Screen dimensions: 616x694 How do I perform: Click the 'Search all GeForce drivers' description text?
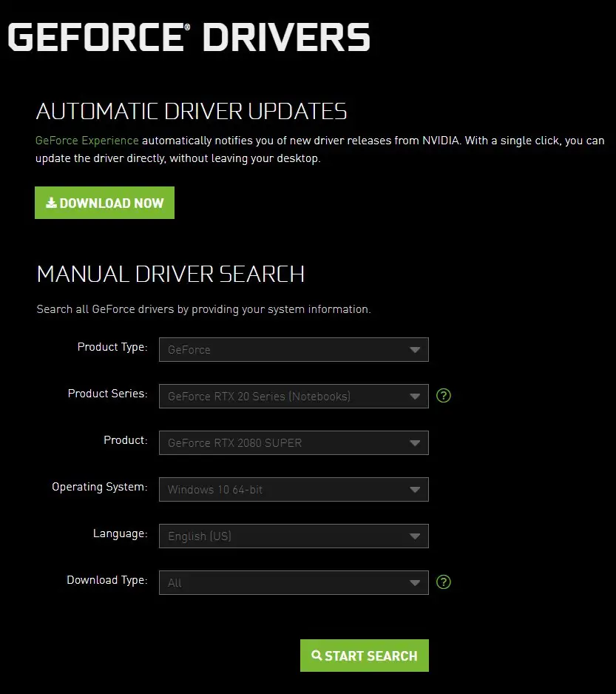[203, 309]
